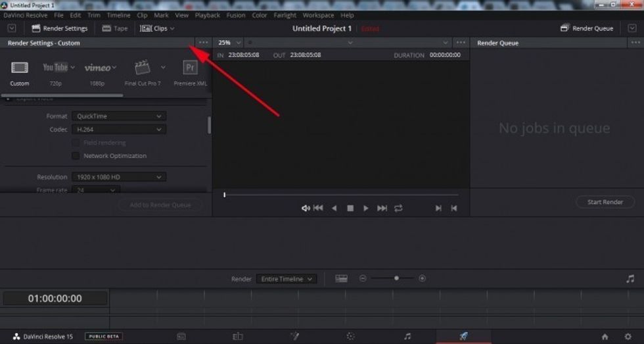Image resolution: width=644 pixels, height=344 pixels.
Task: Toggle the Field rendering checkbox
Action: 76,143
